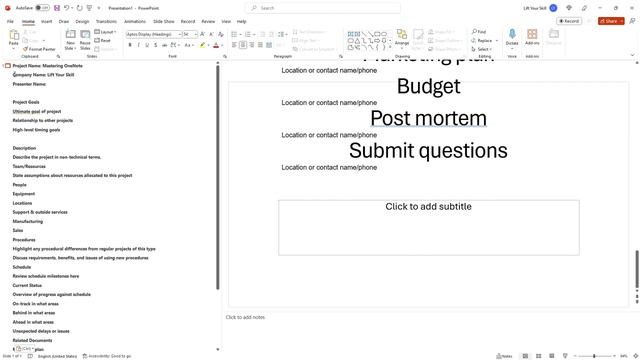Screen dimensions: 640x360
Task: Click the Numbering list icon
Action: tap(248, 34)
